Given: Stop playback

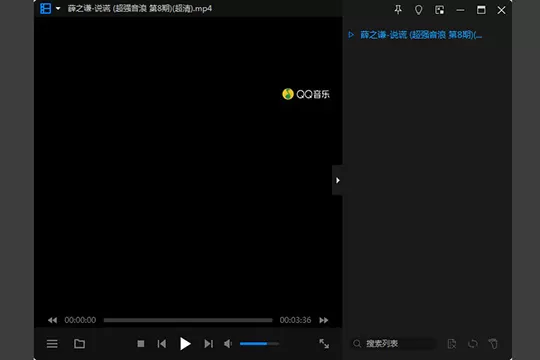Looking at the screenshot, I should tap(141, 344).
